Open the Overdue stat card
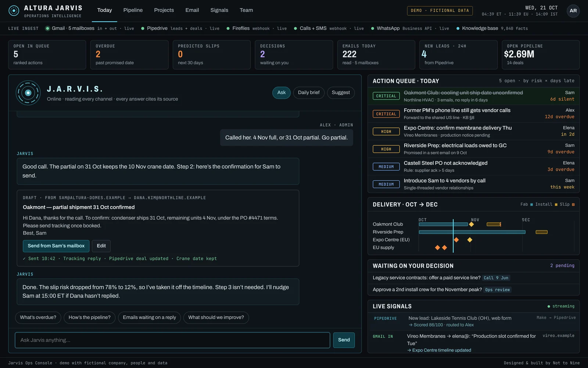 tap(129, 55)
